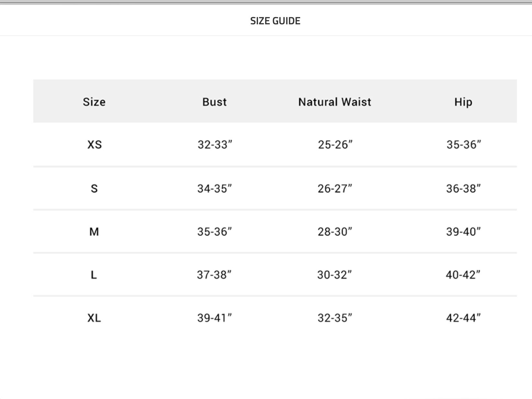Click the XL hip value 42-44"
This screenshot has height=399, width=532.
pyautogui.click(x=463, y=318)
